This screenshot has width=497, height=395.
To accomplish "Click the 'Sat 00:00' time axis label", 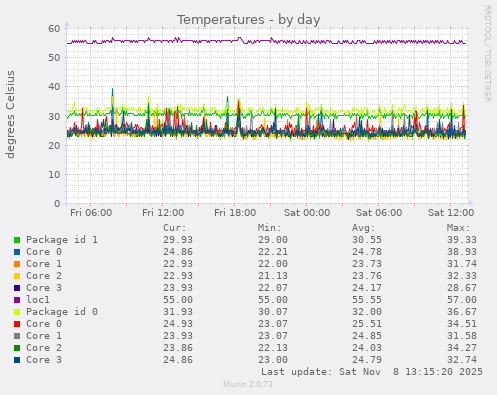I will point(307,213).
